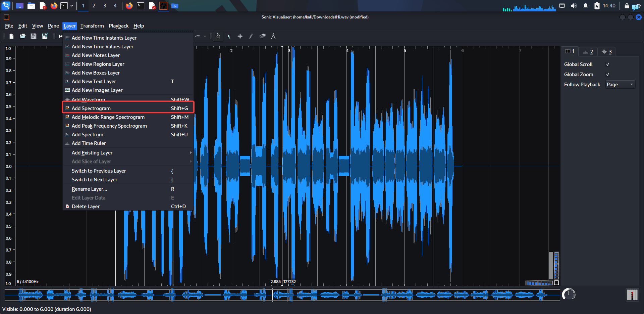Select the Navigate hand tool
This screenshot has width=644, height=314.
tap(218, 36)
